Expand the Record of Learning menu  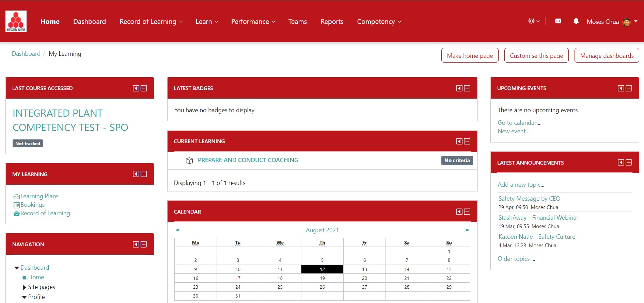coord(151,21)
